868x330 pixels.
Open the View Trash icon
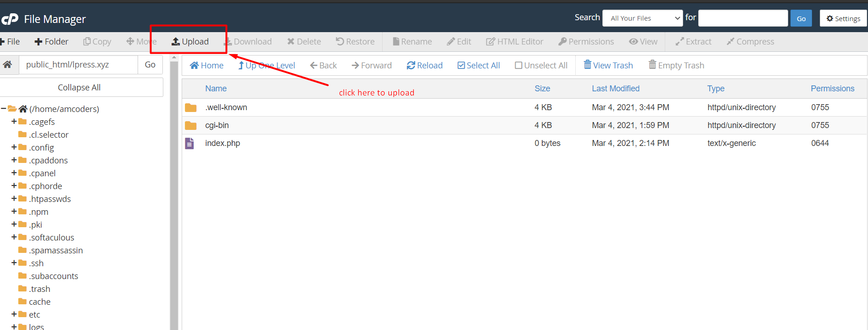pos(587,65)
